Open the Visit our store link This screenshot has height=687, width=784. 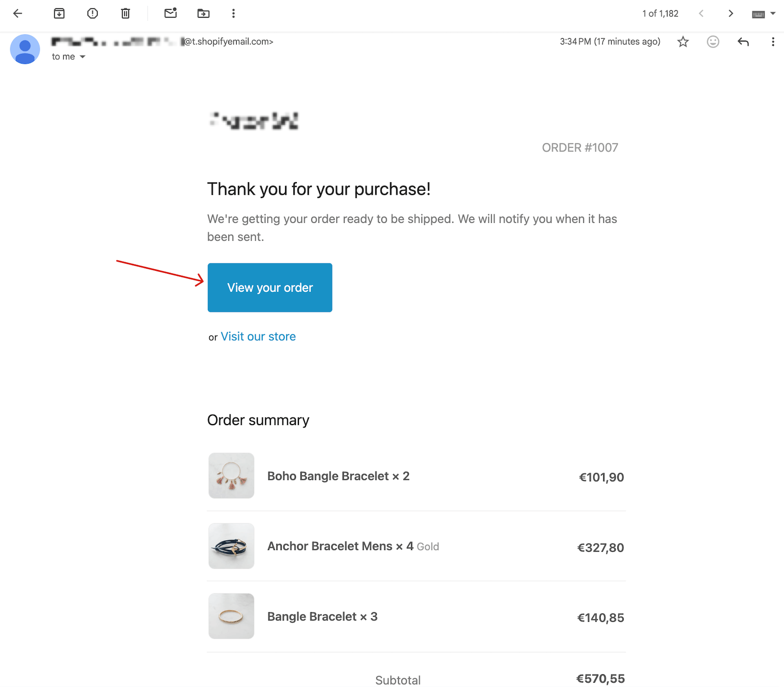pyautogui.click(x=258, y=336)
